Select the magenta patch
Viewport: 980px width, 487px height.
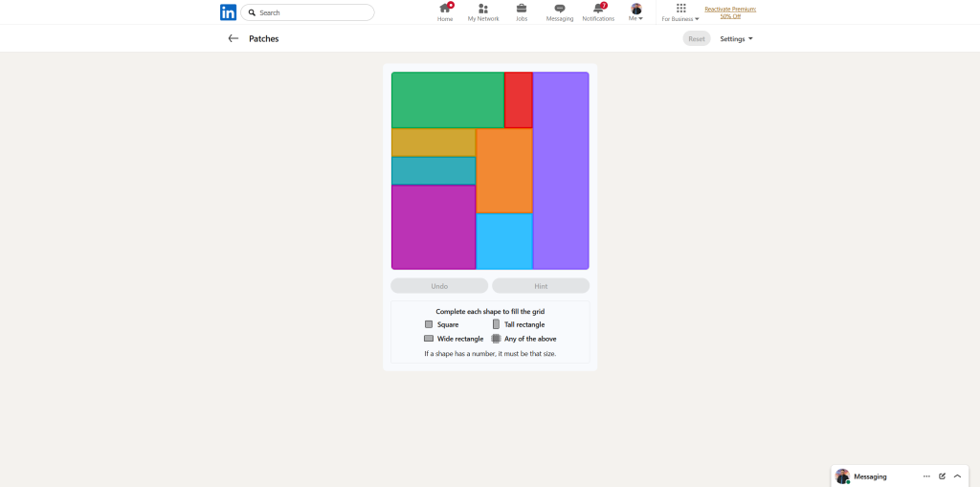pyautogui.click(x=434, y=227)
